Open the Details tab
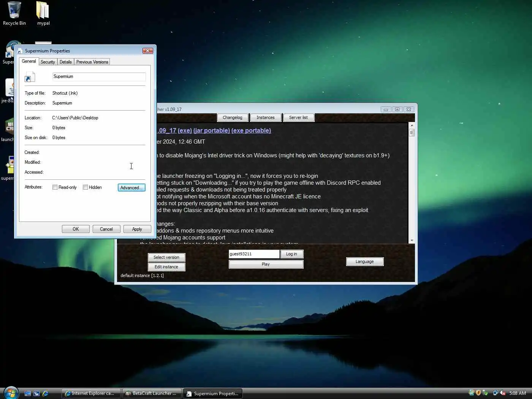Screen dimensions: 532x399 pos(65,62)
